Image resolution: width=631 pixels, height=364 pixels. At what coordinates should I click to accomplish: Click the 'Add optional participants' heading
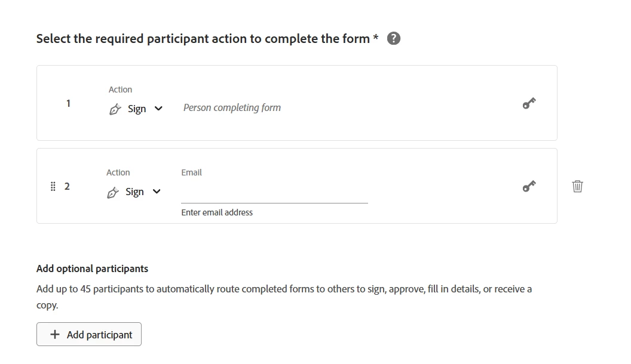(x=92, y=269)
